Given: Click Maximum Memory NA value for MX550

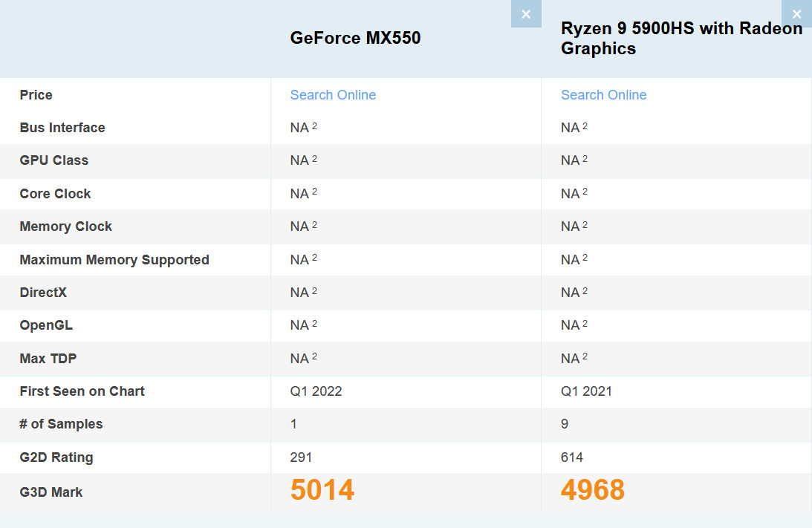Looking at the screenshot, I should tap(303, 259).
